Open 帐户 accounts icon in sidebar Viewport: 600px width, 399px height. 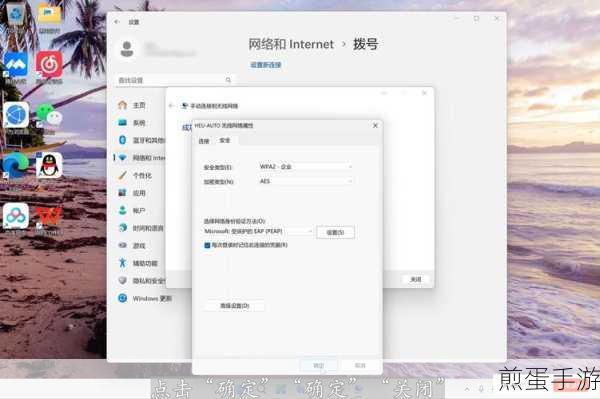(x=122, y=210)
